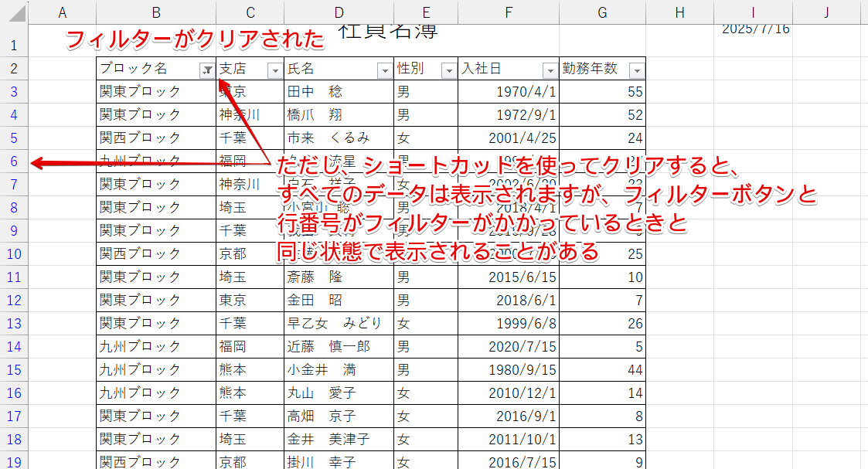
Task: Click cell with name 丸山 愛子
Action: (339, 393)
